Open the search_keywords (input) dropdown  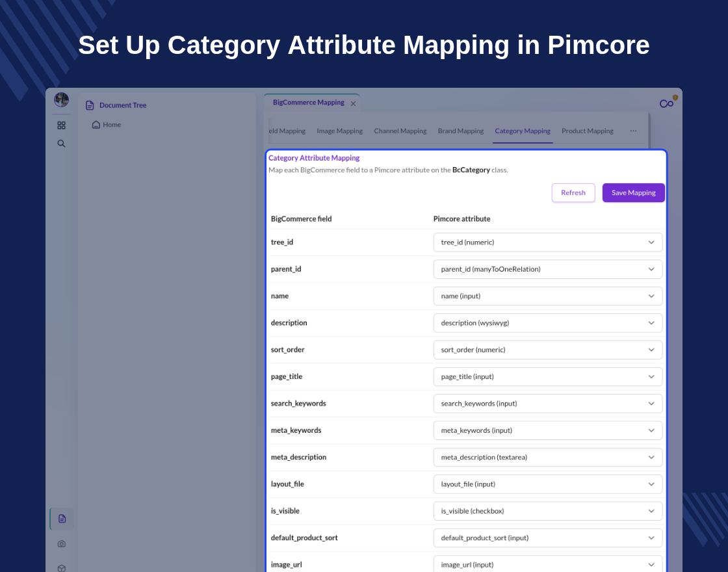(548, 404)
